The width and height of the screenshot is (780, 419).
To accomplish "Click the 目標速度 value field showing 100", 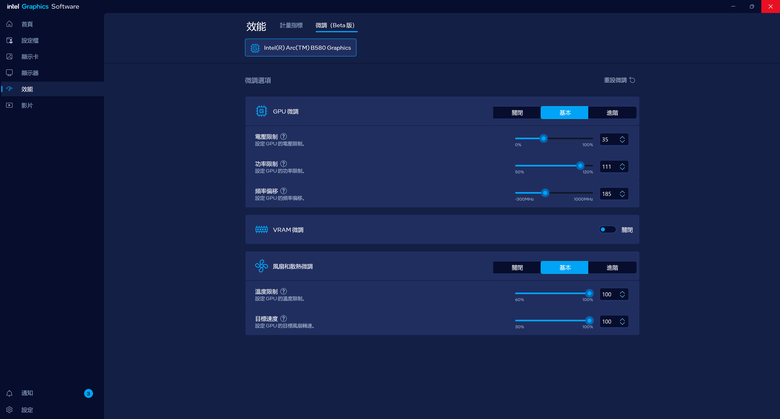I will pos(613,321).
